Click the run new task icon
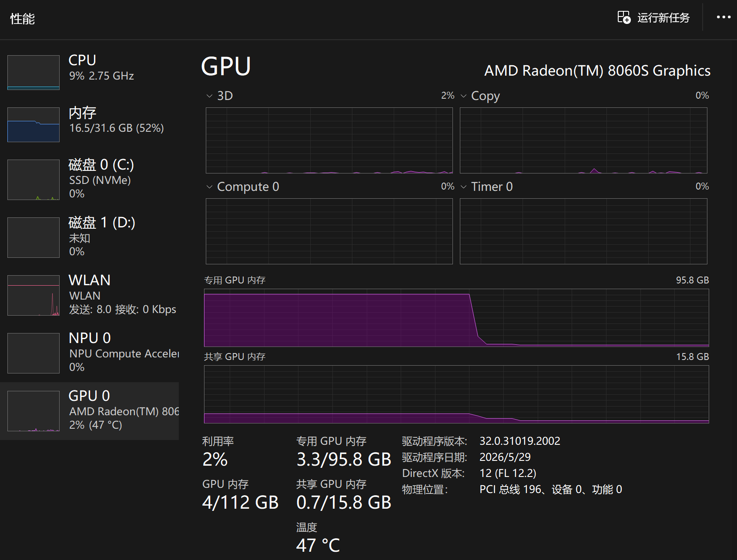 coord(624,17)
